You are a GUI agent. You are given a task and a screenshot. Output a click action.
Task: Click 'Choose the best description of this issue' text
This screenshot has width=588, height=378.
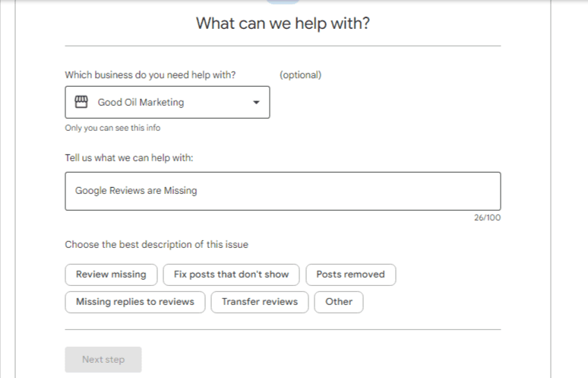click(x=156, y=244)
